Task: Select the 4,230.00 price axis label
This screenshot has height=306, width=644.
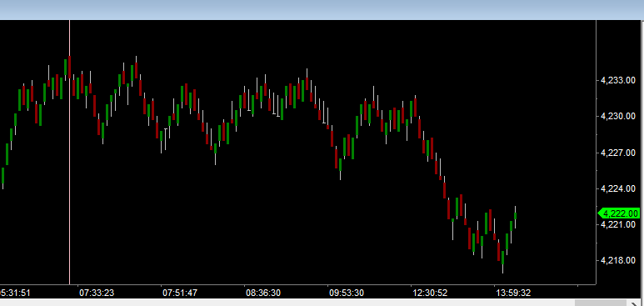Action: (x=618, y=117)
